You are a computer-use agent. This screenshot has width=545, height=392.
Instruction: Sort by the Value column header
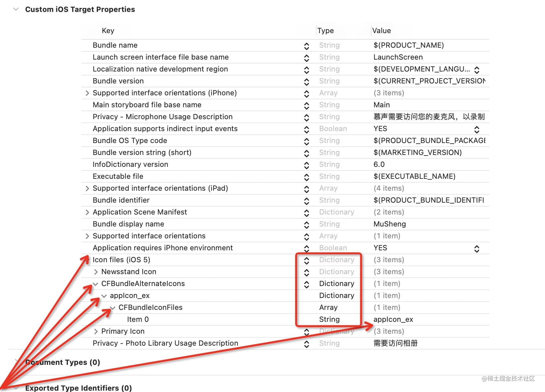(381, 30)
